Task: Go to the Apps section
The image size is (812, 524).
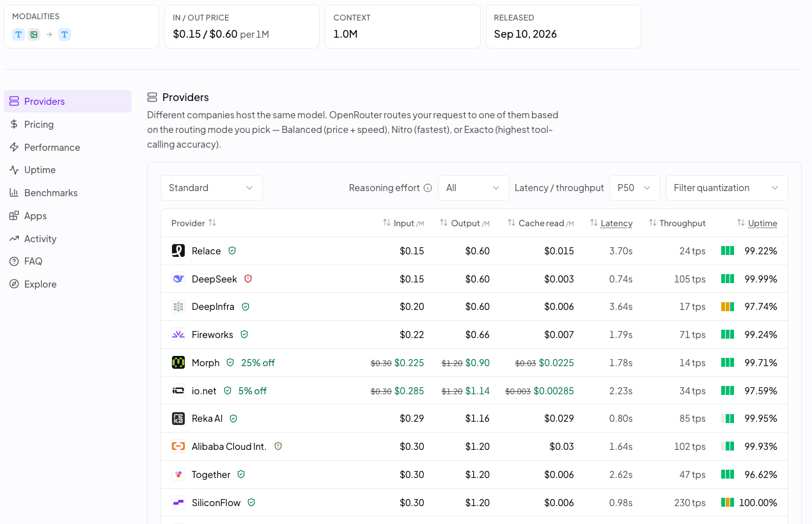Action: (68, 215)
